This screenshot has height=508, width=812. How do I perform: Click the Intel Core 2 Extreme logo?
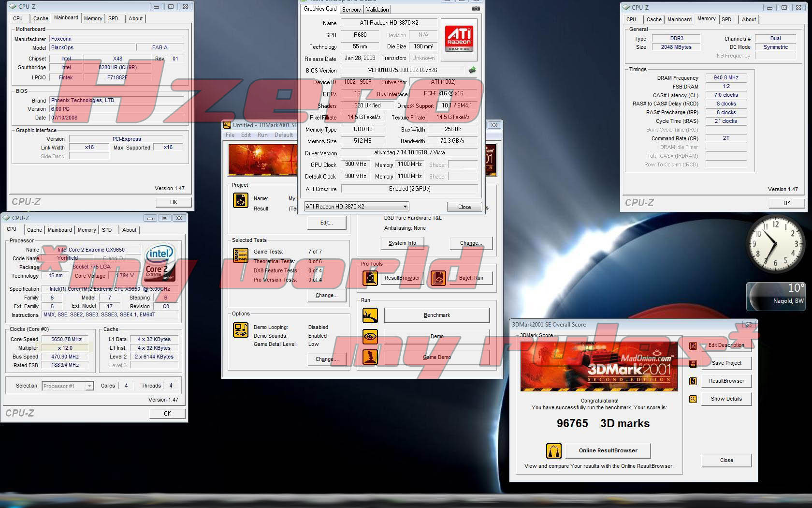pos(160,262)
